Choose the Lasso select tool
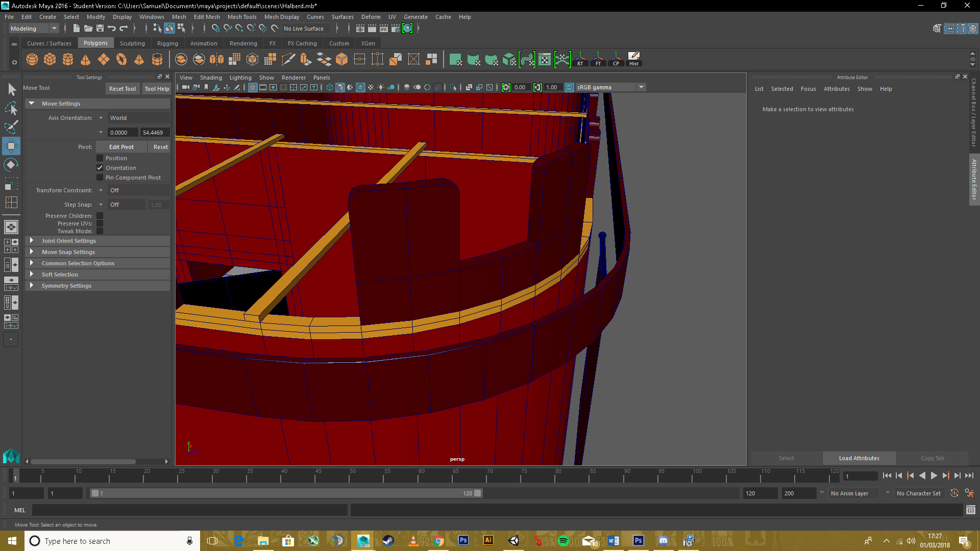 (11, 108)
